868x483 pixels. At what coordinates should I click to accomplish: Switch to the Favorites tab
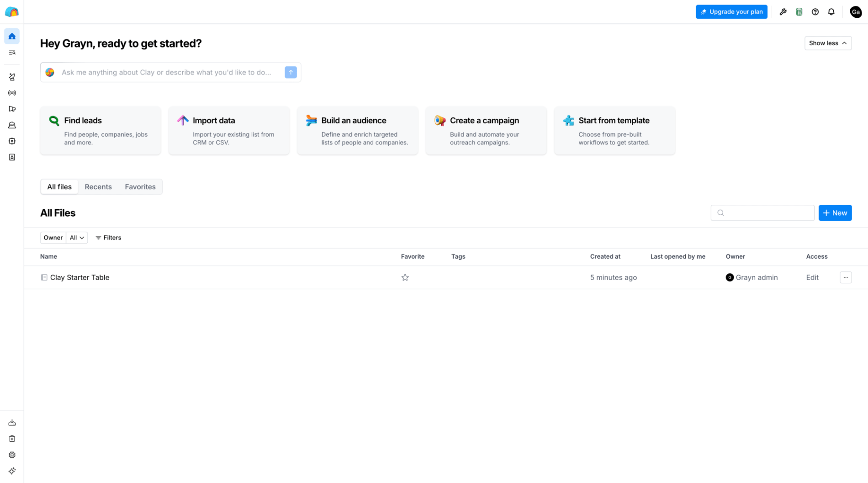coord(140,186)
